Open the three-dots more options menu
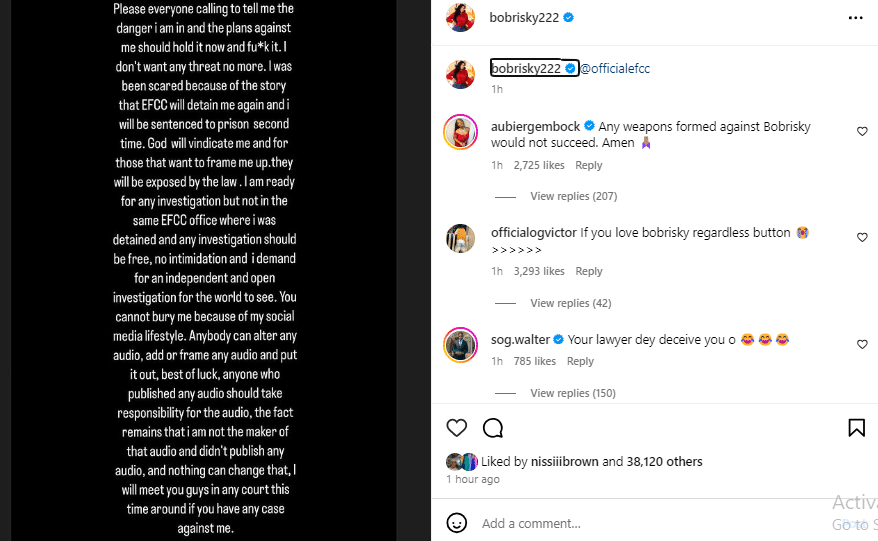This screenshot has width=878, height=541. pos(855,18)
